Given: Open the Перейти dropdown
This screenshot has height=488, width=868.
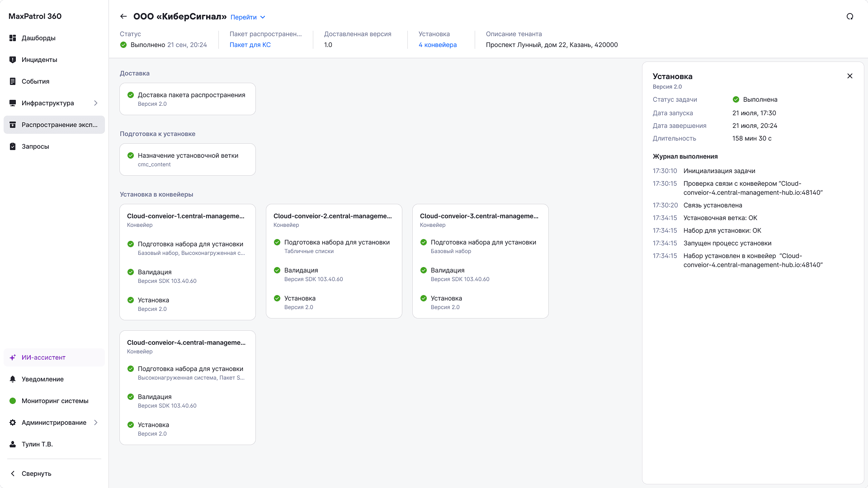Looking at the screenshot, I should [x=248, y=17].
